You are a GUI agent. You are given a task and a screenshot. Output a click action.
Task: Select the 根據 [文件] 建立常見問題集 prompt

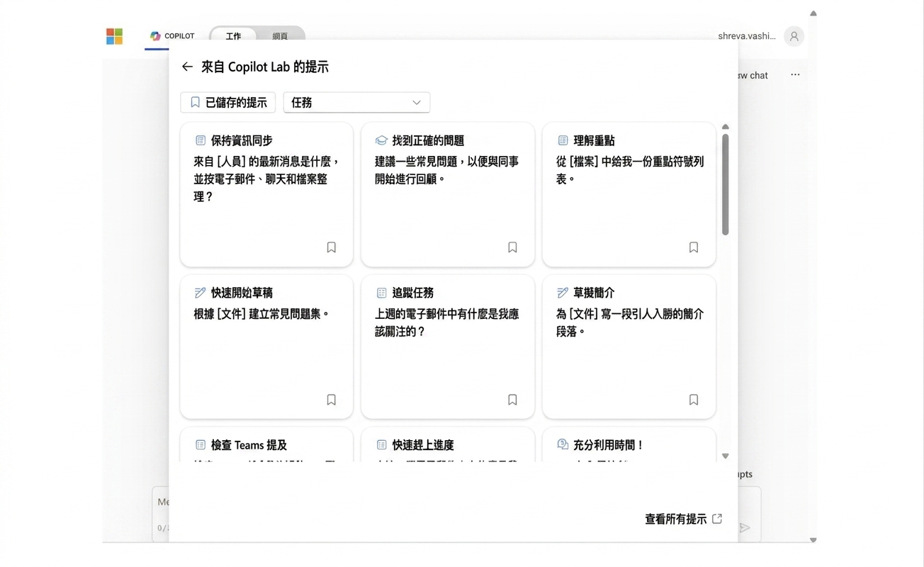point(262,314)
